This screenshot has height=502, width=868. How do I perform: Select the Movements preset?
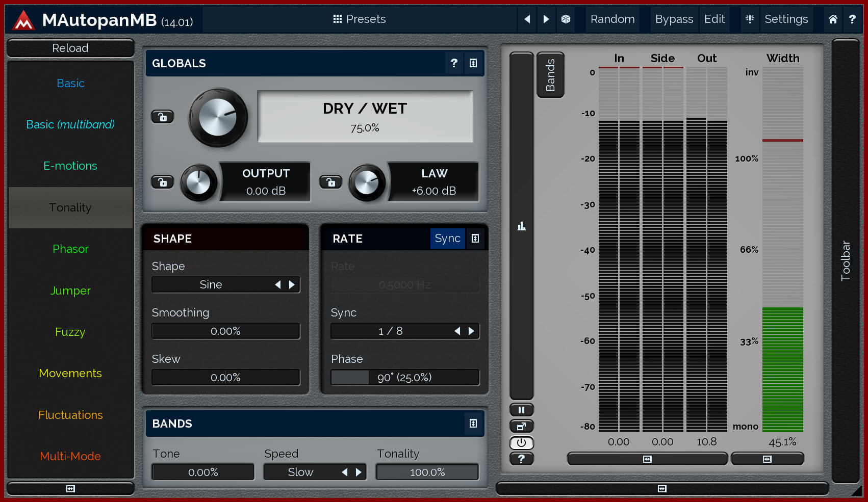(70, 373)
